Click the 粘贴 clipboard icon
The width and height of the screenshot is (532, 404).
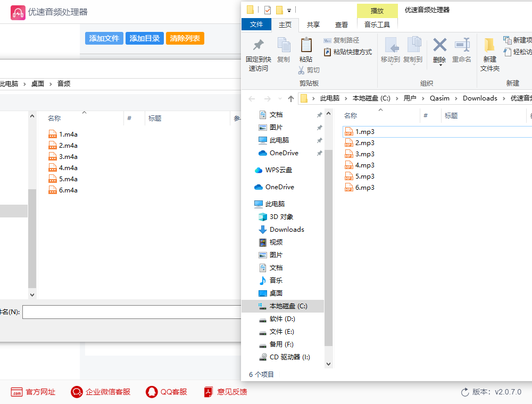click(x=306, y=45)
